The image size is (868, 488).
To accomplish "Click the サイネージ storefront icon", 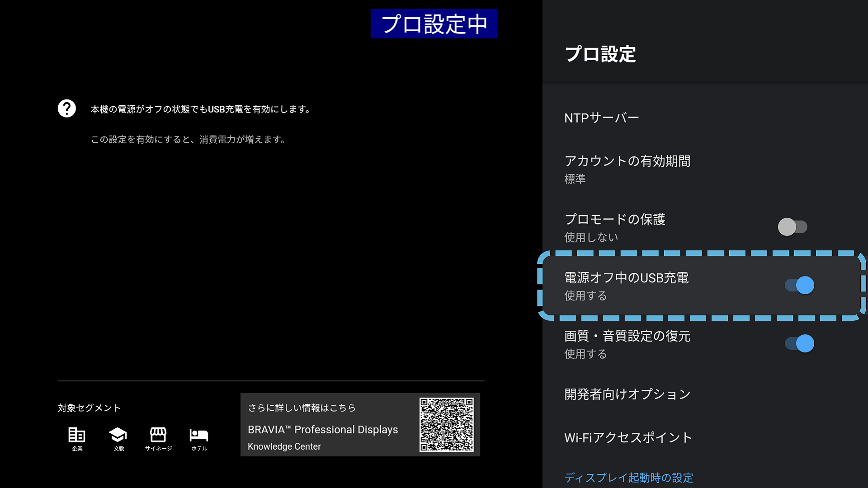I will point(158,435).
